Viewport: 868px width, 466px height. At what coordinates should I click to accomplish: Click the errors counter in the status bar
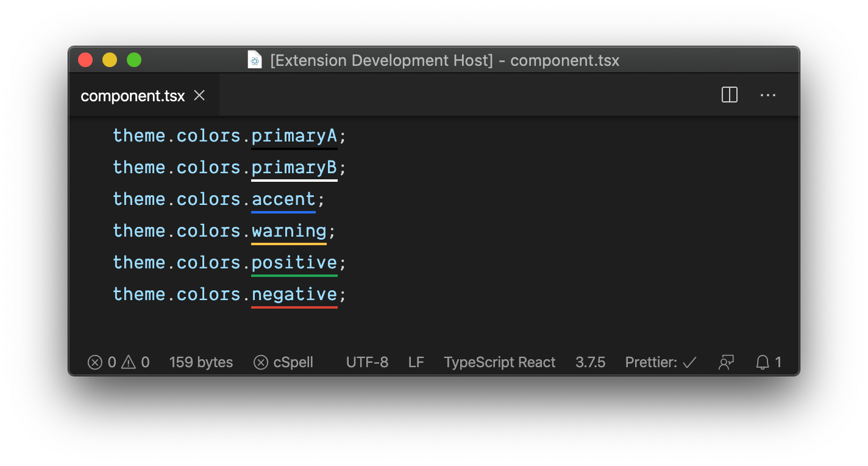[x=102, y=362]
